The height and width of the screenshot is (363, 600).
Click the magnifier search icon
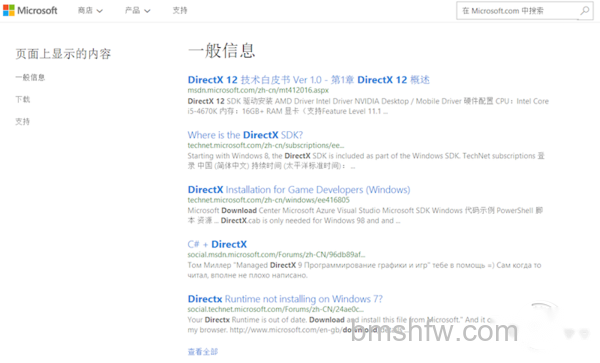tap(584, 11)
